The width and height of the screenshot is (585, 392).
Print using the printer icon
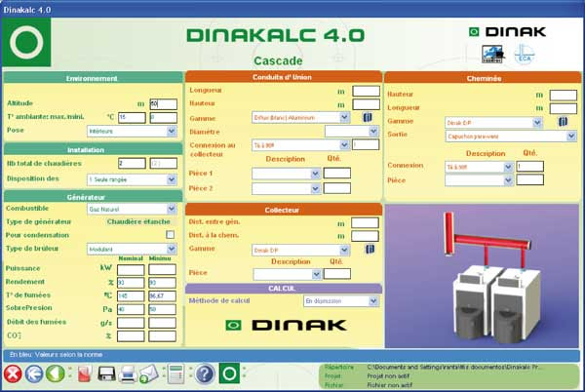tap(128, 374)
